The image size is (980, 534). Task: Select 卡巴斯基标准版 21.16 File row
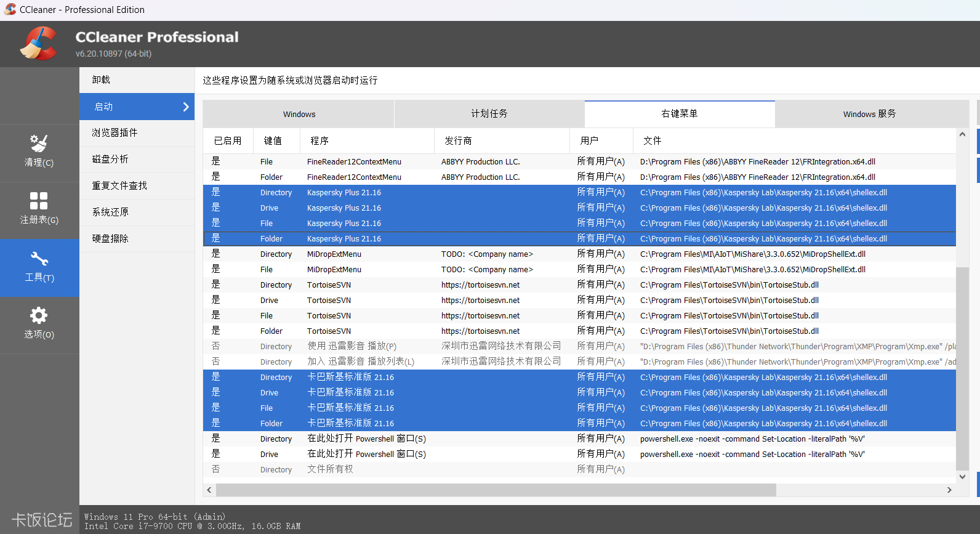[x=579, y=408]
